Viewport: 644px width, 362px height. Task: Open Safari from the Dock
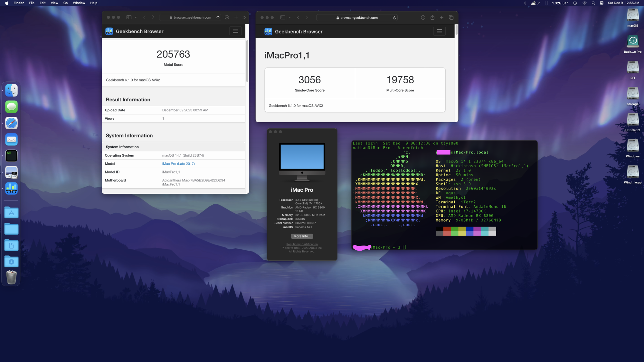point(12,123)
